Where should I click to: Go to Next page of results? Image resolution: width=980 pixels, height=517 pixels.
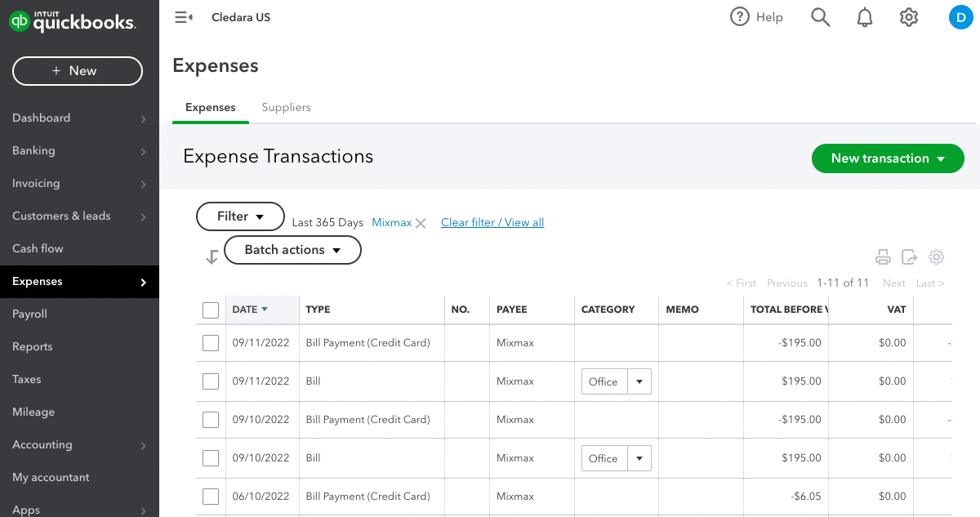[x=894, y=283]
